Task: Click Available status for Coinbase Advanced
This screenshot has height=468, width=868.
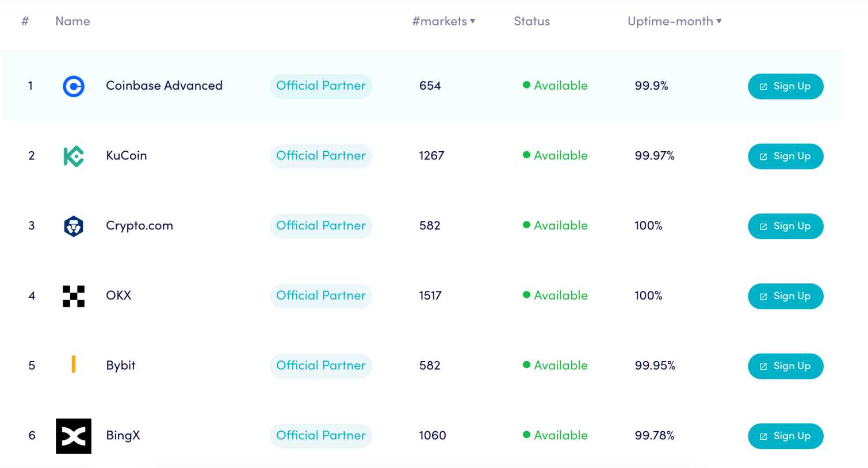Action: 555,86
